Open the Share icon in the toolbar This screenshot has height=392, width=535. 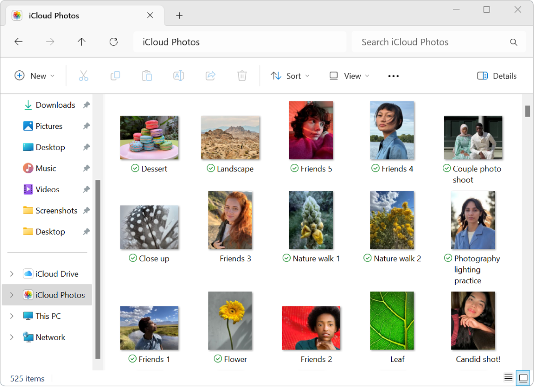point(210,76)
